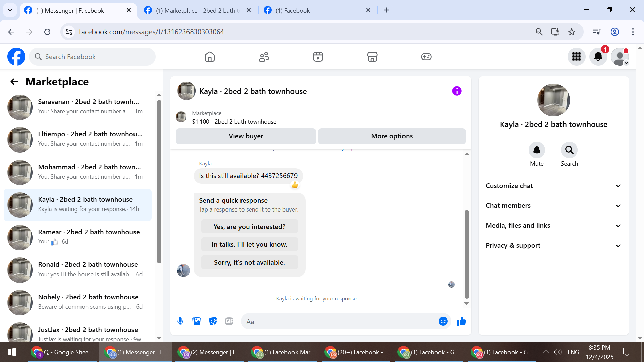Open the Marketplace icon in top navigation

[x=372, y=57]
